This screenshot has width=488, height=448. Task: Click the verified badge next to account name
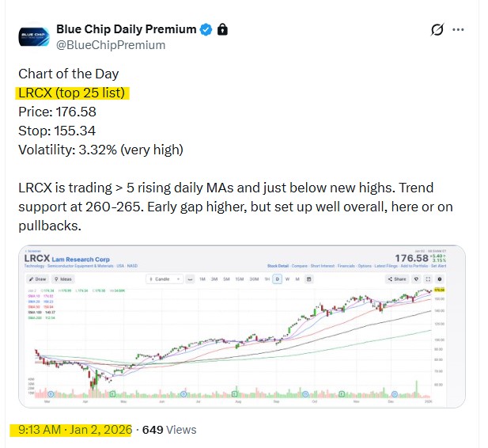coord(206,29)
